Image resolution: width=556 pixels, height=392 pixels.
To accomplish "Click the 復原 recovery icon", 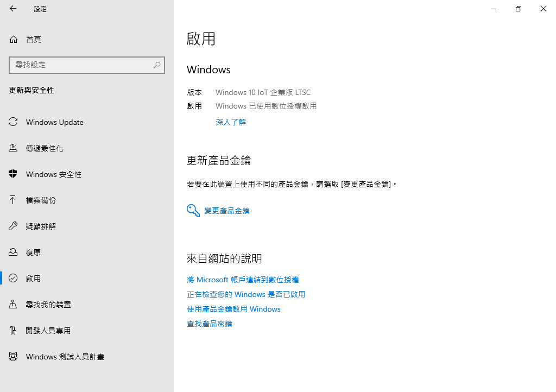I will [x=13, y=252].
